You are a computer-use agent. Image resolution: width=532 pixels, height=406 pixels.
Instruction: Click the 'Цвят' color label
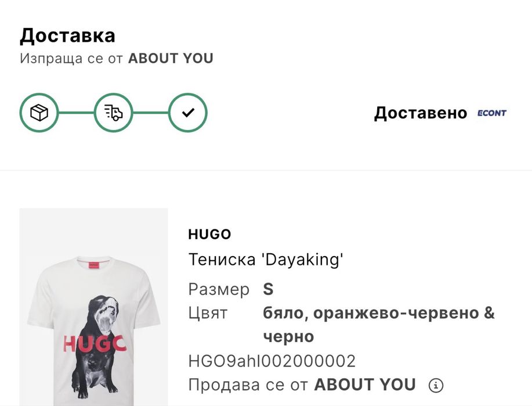click(x=208, y=313)
